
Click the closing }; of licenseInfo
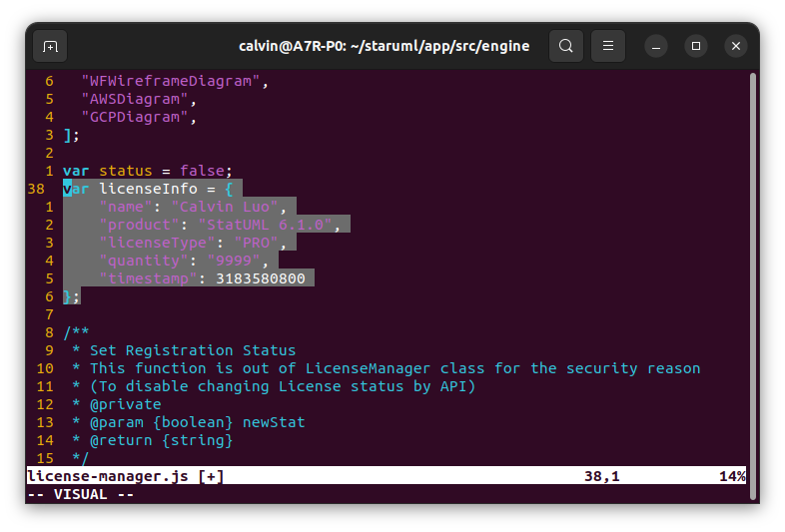(x=71, y=297)
